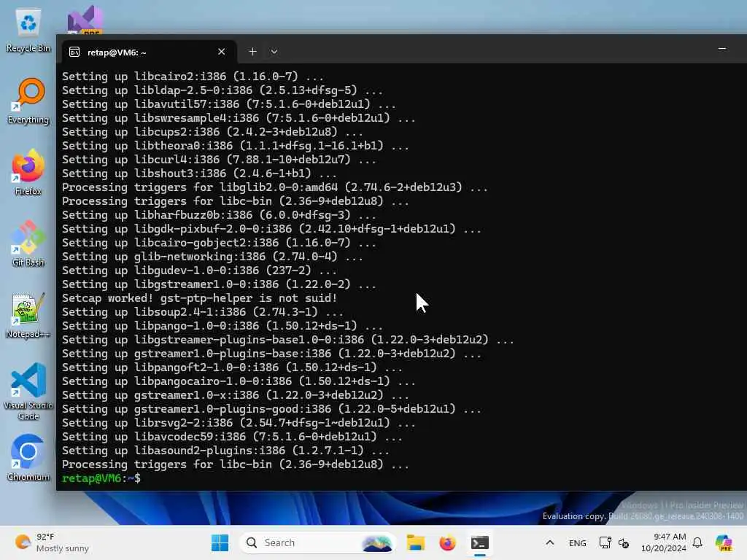Click the 'Setting up libcairo2:i386' line

point(193,76)
